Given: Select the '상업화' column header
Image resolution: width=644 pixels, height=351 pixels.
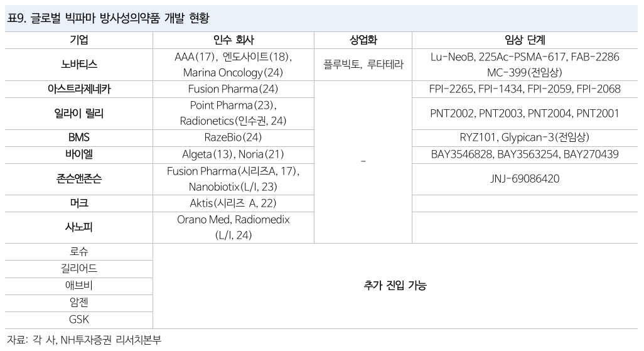Looking at the screenshot, I should (x=363, y=40).
